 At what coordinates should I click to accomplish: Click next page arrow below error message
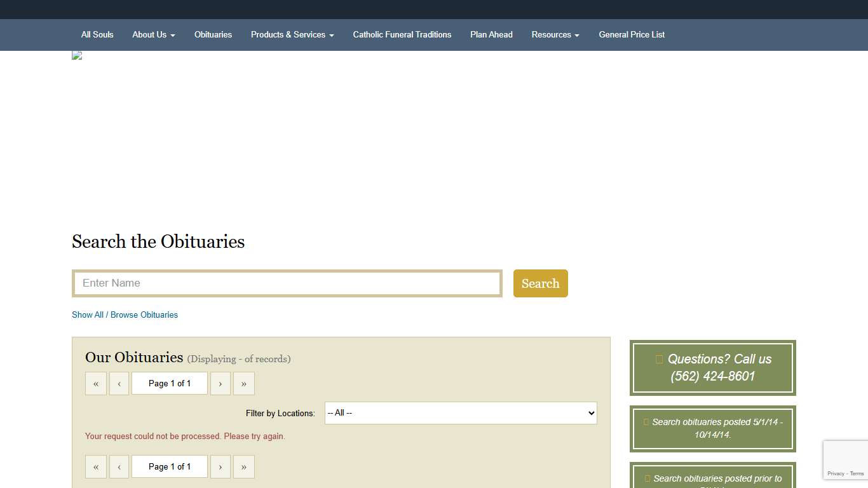pos(220,467)
